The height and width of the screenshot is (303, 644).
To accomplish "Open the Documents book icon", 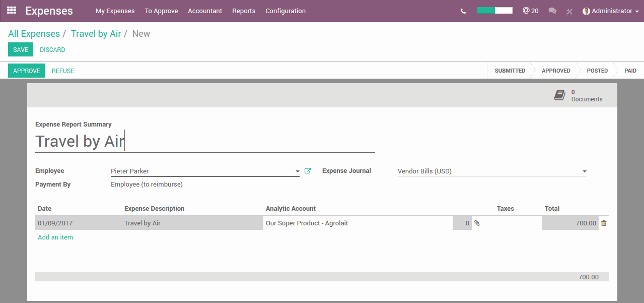I will [559, 95].
